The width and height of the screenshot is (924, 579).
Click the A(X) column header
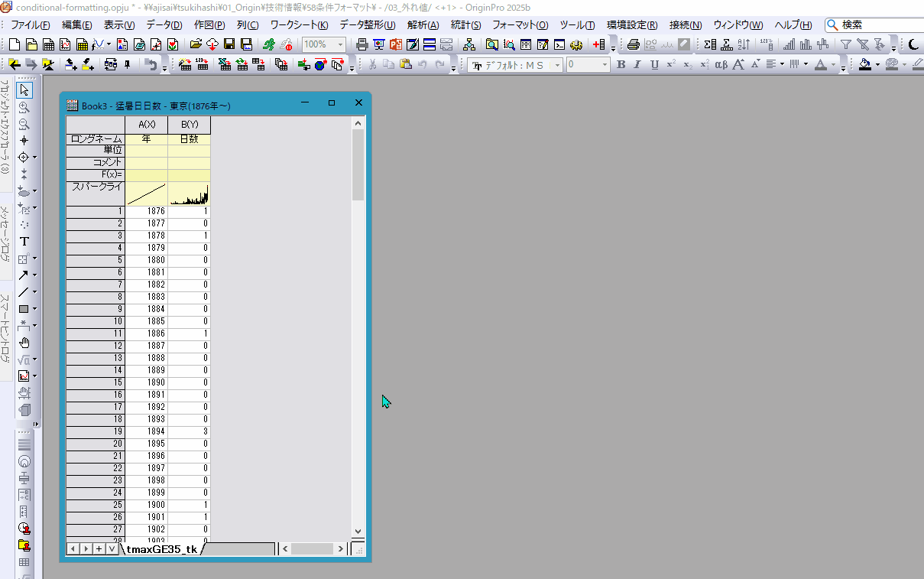pyautogui.click(x=147, y=124)
